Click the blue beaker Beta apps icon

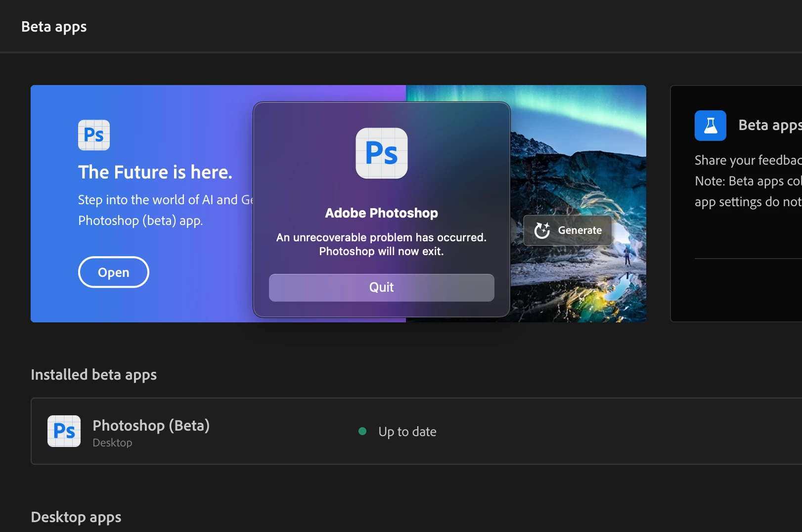click(x=711, y=126)
